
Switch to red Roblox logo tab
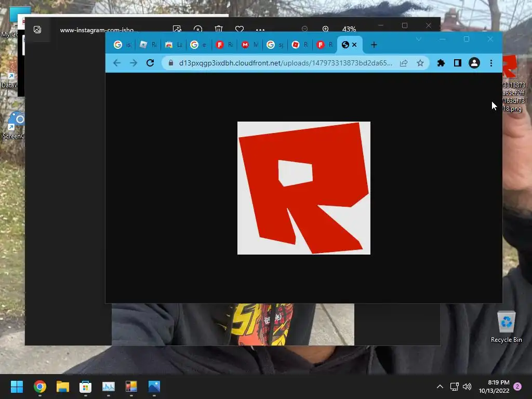[x=301, y=45]
